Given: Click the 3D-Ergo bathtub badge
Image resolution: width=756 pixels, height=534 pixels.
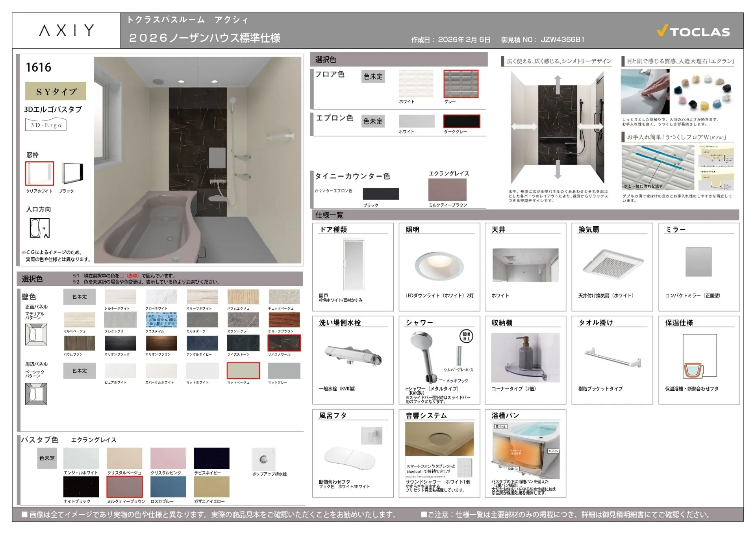Looking at the screenshot, I should 45,124.
